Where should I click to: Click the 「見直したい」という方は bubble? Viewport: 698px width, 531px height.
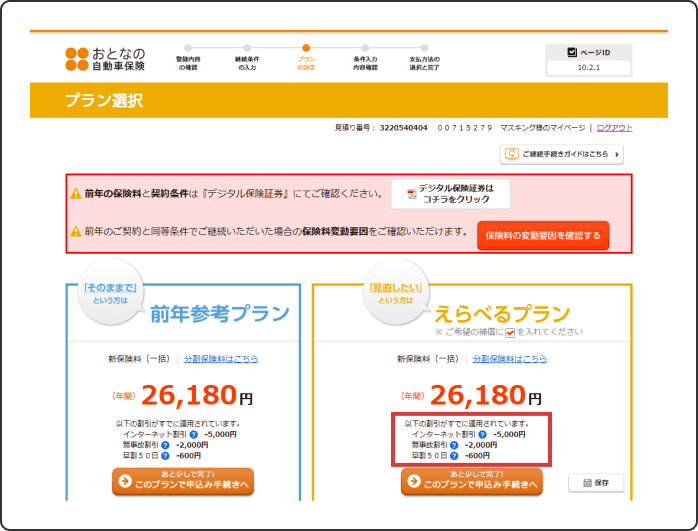pyautogui.click(x=396, y=292)
